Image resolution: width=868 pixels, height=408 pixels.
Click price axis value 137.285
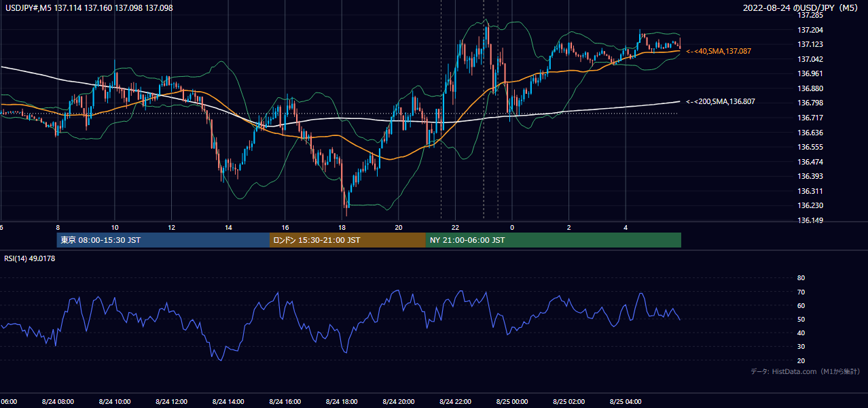point(811,15)
